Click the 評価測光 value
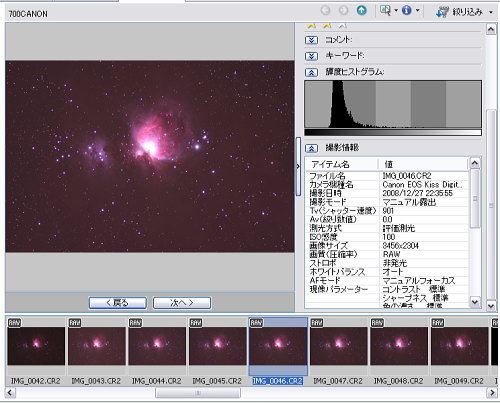Image resolution: width=500 pixels, height=403 pixels. pyautogui.click(x=399, y=228)
